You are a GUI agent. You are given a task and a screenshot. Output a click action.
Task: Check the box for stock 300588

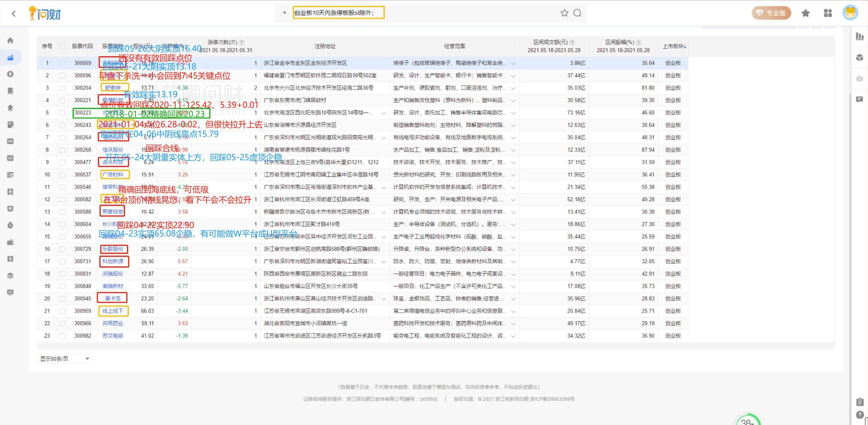click(x=62, y=212)
